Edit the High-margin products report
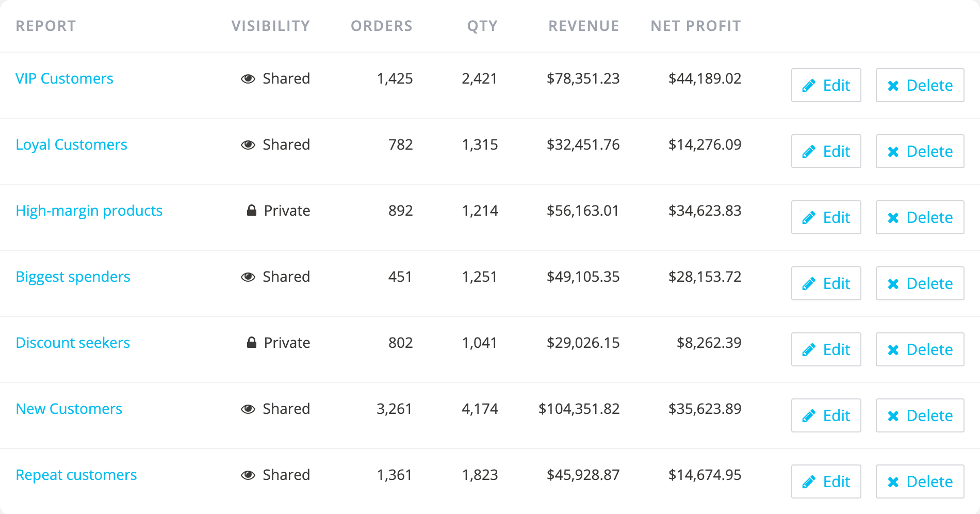 point(826,217)
